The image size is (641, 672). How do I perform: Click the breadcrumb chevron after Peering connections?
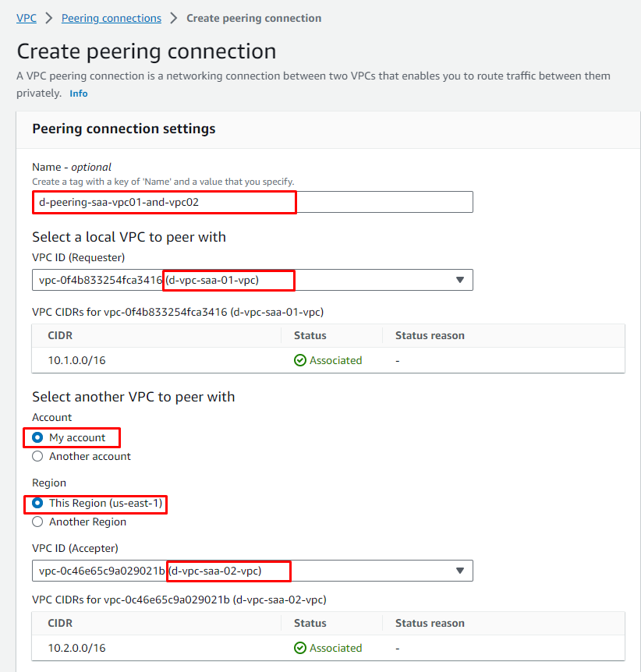click(x=174, y=18)
